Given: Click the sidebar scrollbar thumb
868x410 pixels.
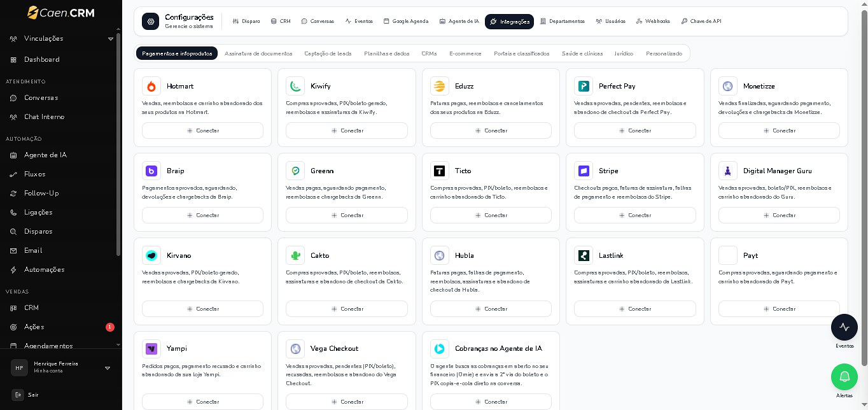Looking at the screenshot, I should (x=118, y=145).
